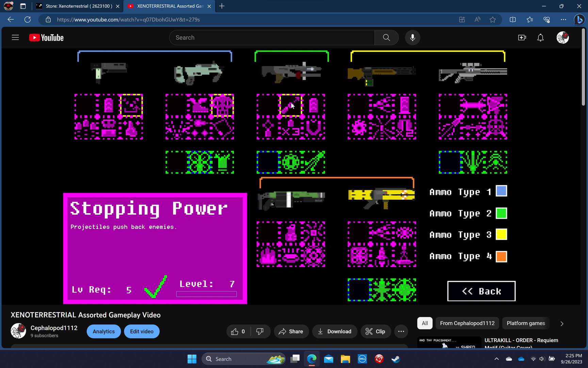The width and height of the screenshot is (588, 368).
Task: Open more actions three-dot menu under video
Action: coord(401,332)
